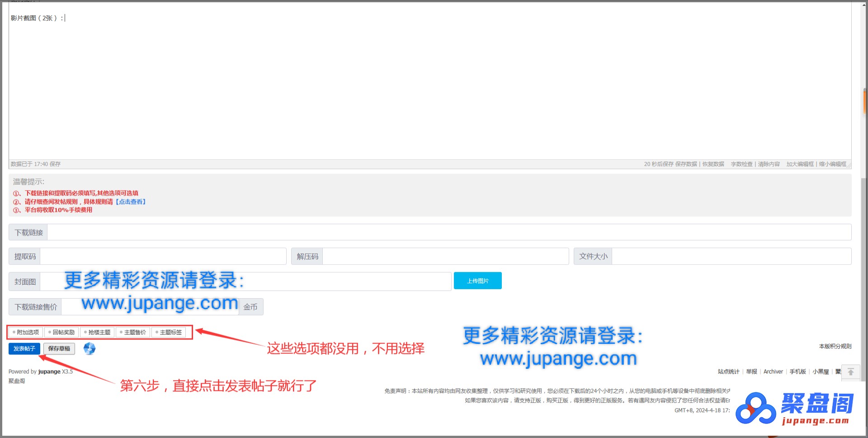The height and width of the screenshot is (438, 868).
Task: Click the 数据已于 17:40 保存 status text
Action: click(36, 164)
